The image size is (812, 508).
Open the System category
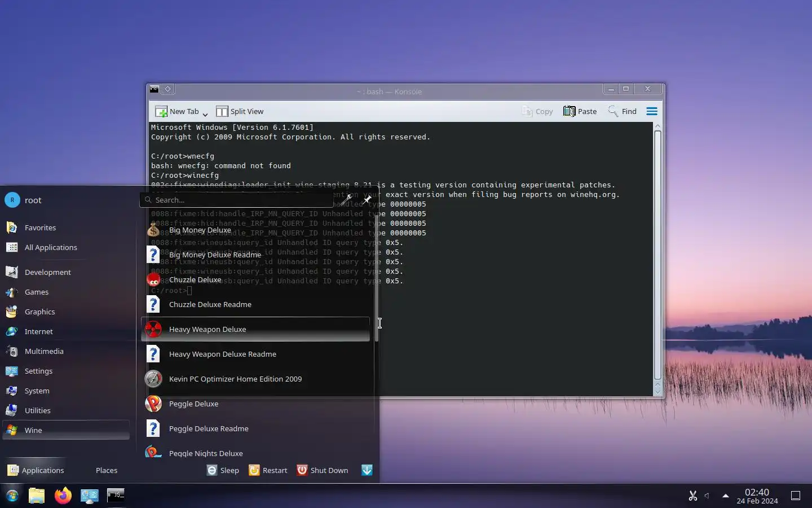66,391
